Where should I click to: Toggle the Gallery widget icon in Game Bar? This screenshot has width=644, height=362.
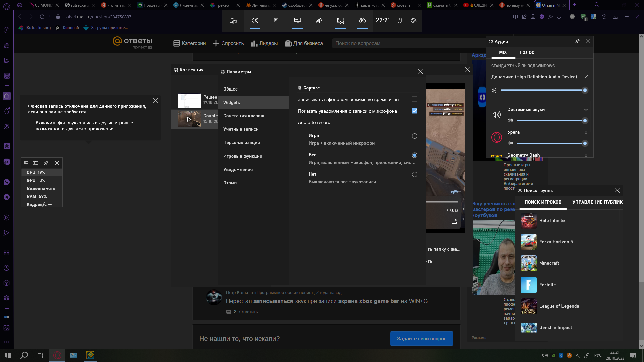point(341,21)
